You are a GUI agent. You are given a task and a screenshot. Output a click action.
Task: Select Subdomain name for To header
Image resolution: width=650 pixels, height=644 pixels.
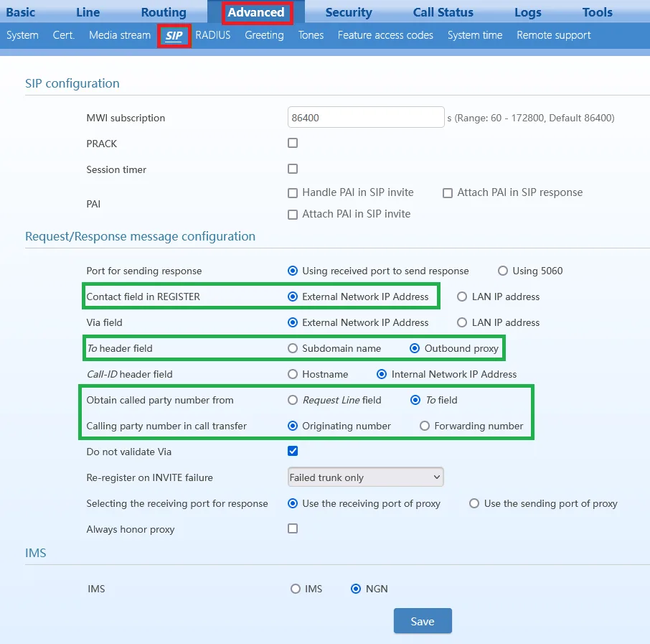pos(293,348)
